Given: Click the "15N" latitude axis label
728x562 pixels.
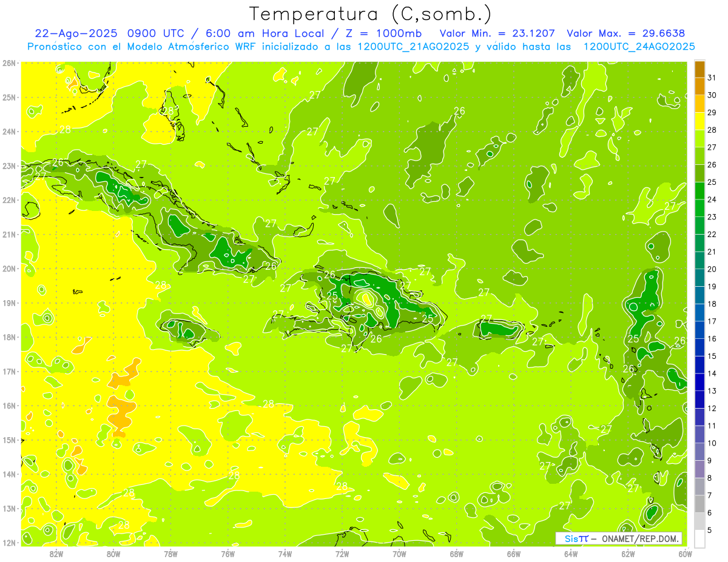Looking at the screenshot, I should pos(8,440).
